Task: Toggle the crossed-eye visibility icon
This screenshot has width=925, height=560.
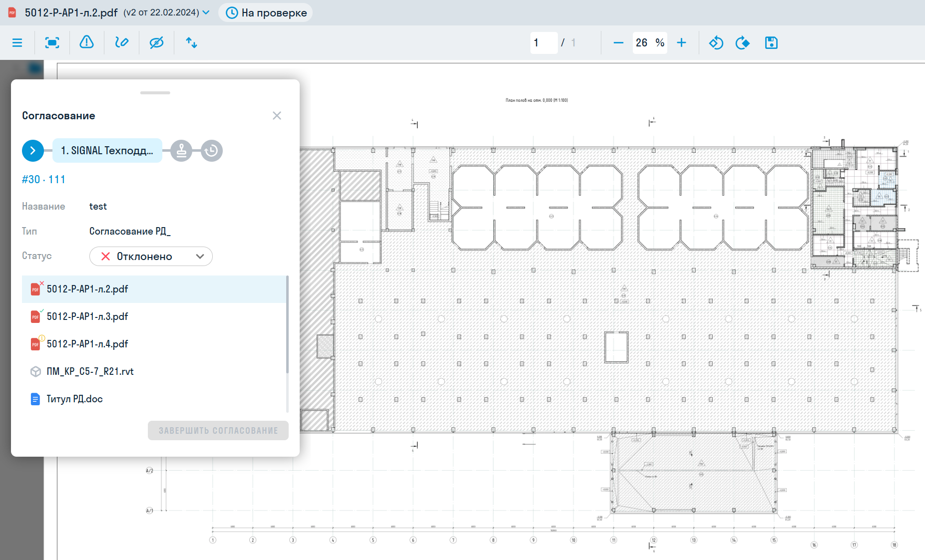Action: click(156, 43)
